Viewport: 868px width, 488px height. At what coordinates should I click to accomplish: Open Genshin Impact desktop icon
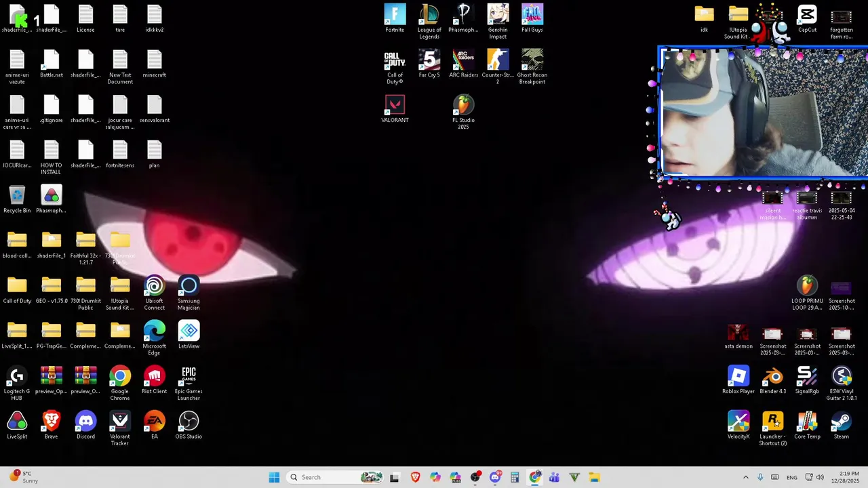click(x=498, y=21)
